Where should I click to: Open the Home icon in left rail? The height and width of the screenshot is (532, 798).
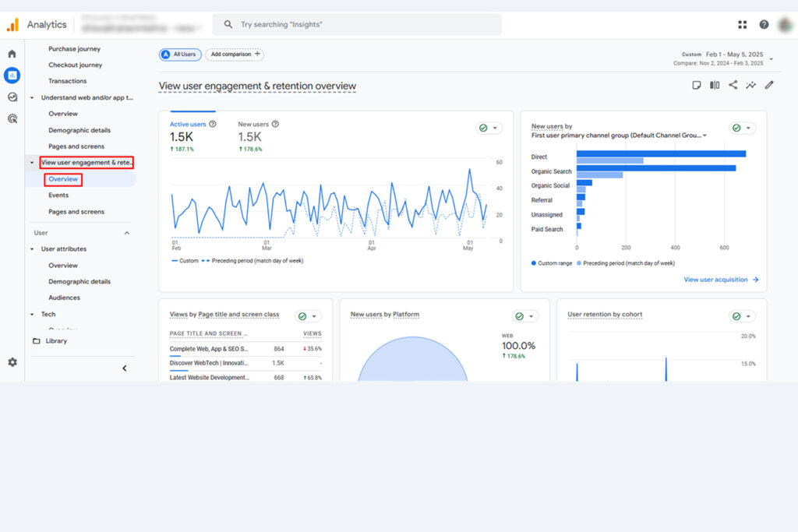point(12,54)
